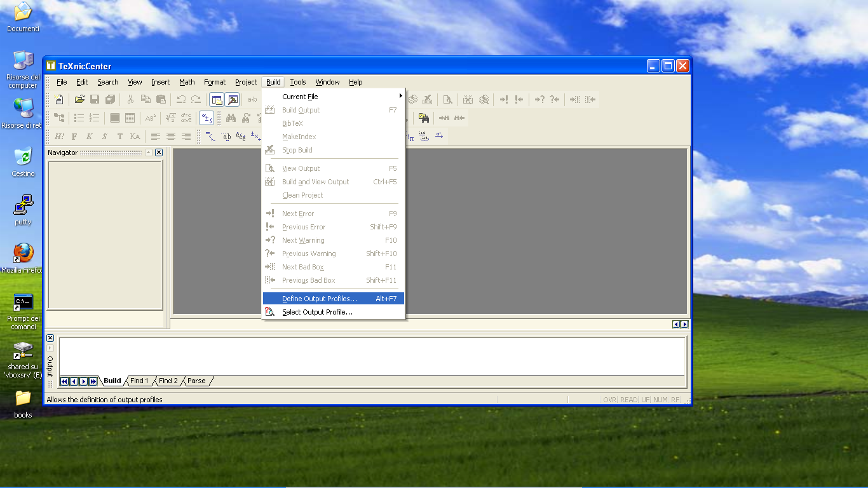Click the insert figure frame icon
Image resolution: width=868 pixels, height=488 pixels.
click(115, 118)
